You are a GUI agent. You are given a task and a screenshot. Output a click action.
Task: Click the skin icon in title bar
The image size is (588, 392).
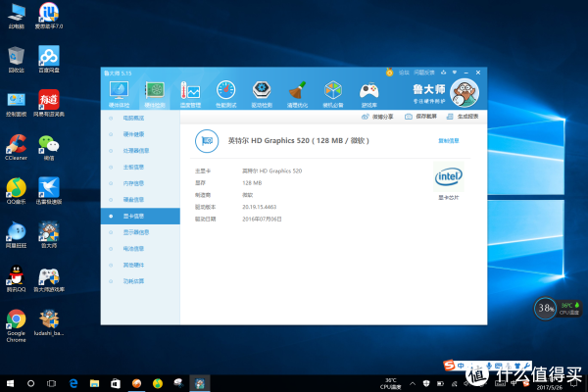(x=444, y=73)
